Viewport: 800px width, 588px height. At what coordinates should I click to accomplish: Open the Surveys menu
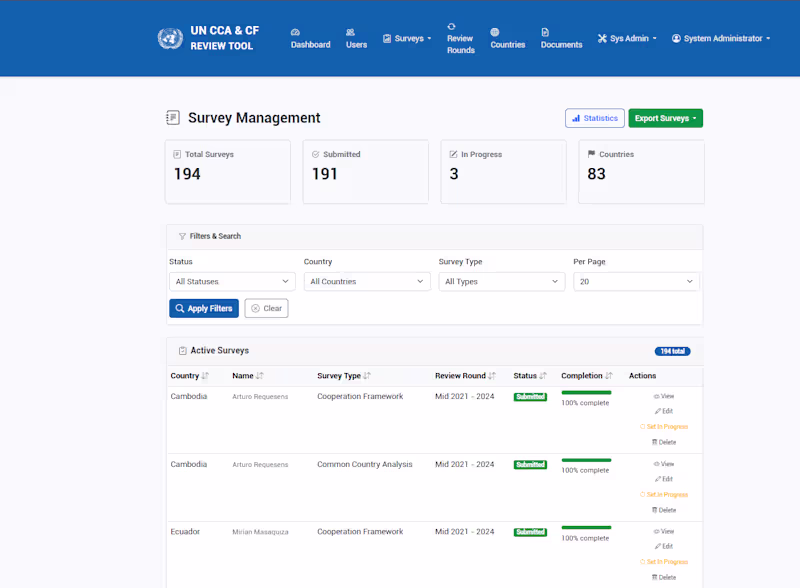(x=407, y=38)
